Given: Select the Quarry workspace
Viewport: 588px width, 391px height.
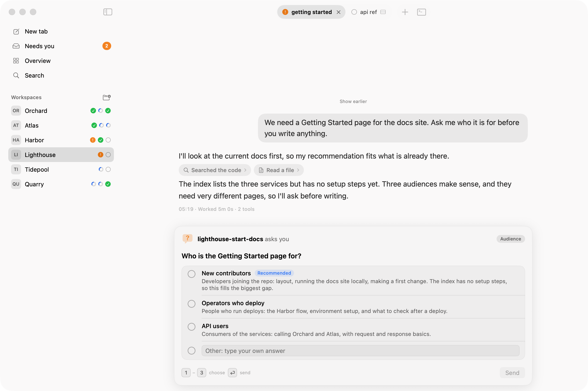Looking at the screenshot, I should coord(61,184).
